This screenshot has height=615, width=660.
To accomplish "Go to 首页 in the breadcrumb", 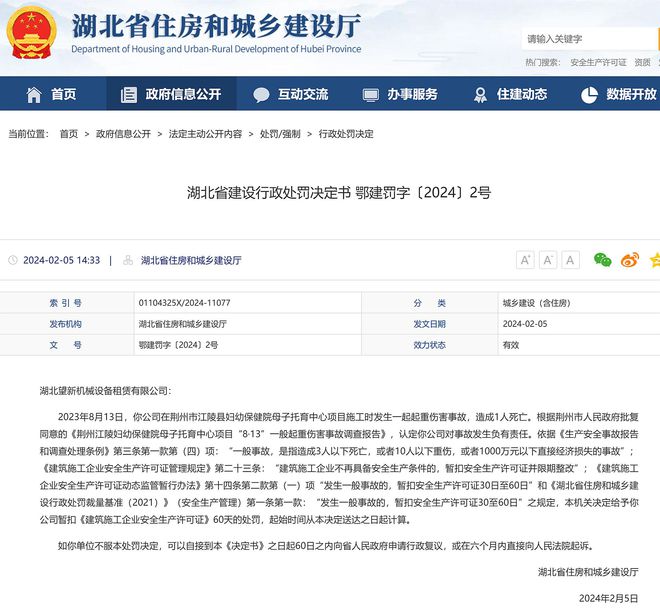I will click(69, 134).
